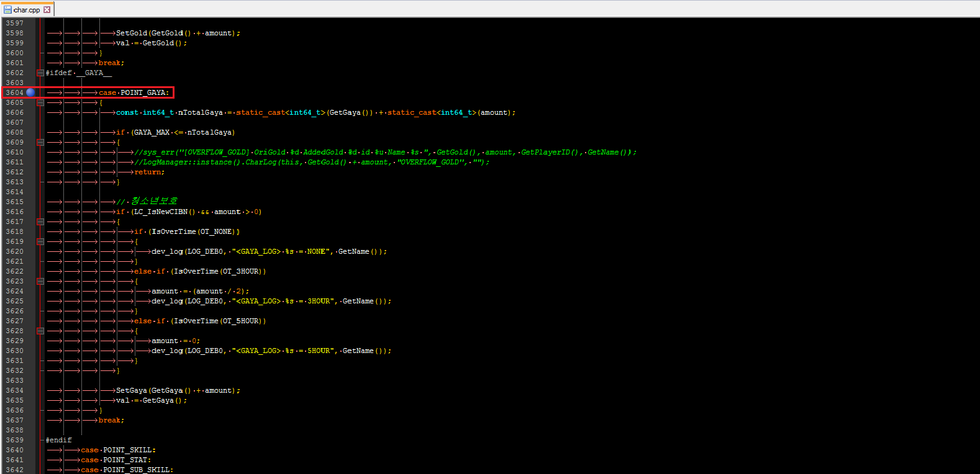Collapse the #ifdef __GAYA__ fold marker
The image size is (980, 474).
pyautogui.click(x=40, y=73)
